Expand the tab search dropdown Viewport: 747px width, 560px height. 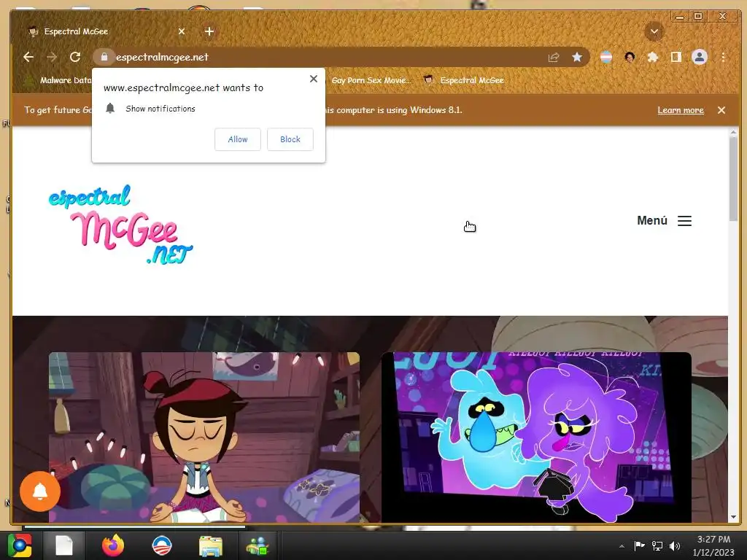point(654,31)
